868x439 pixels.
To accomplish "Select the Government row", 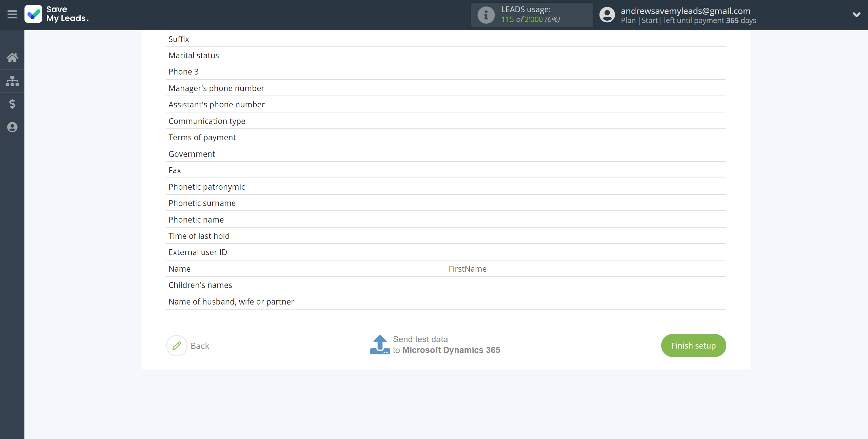I will pos(446,154).
